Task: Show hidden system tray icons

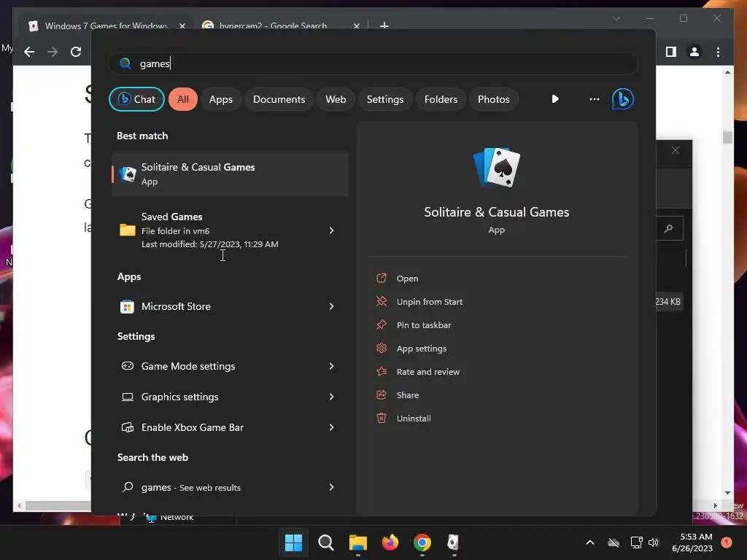Action: coord(589,542)
